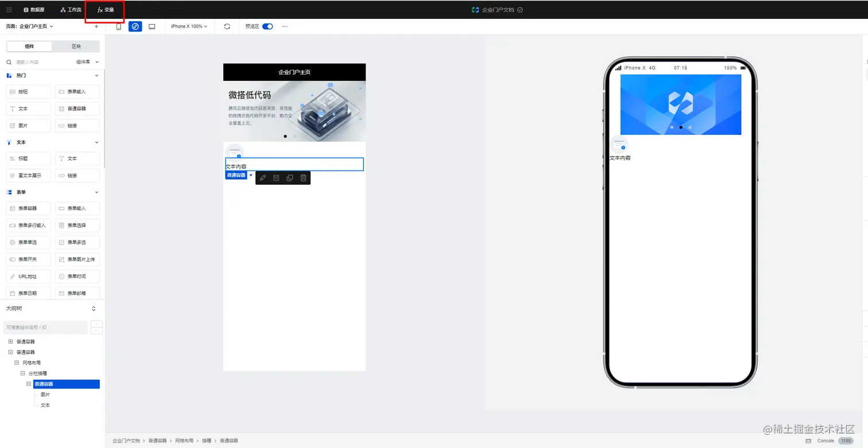
Task: Click 网格布局 in the bottom breadcrumb
Action: 184,441
